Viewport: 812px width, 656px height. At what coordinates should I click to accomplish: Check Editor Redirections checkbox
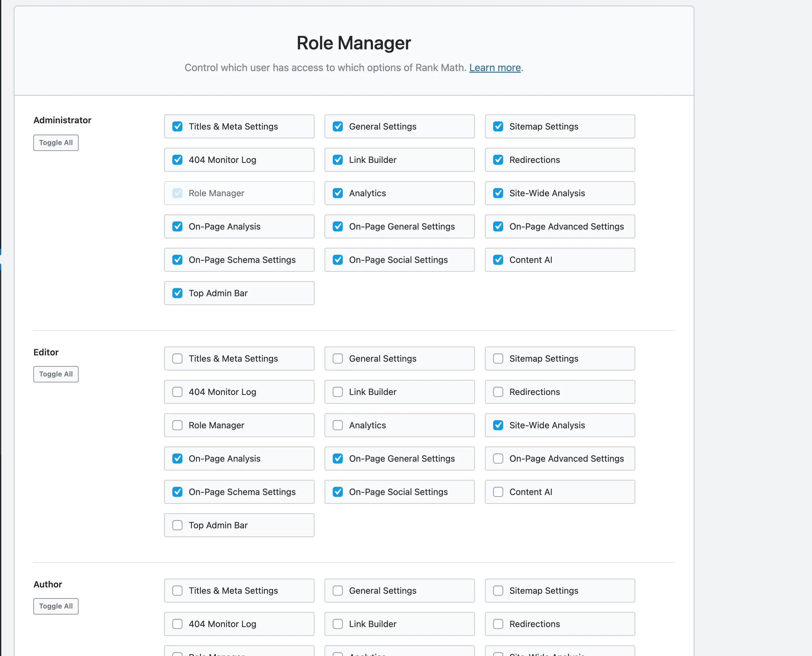(x=498, y=392)
